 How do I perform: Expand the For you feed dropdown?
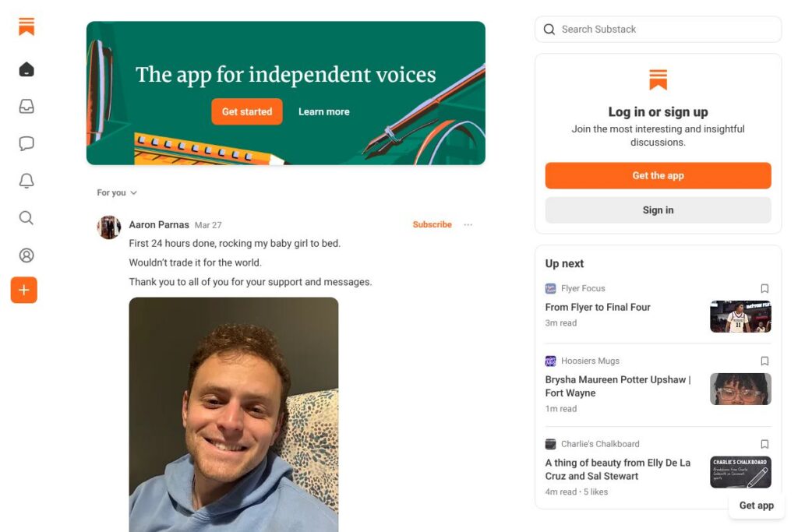[x=117, y=192]
